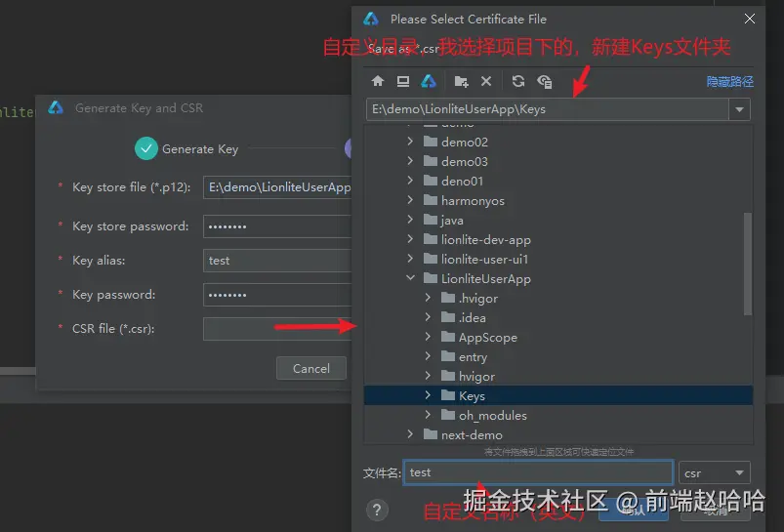Edit the E:\demo\LionliteUserApp\Keys path field
784x532 pixels.
[x=548, y=109]
